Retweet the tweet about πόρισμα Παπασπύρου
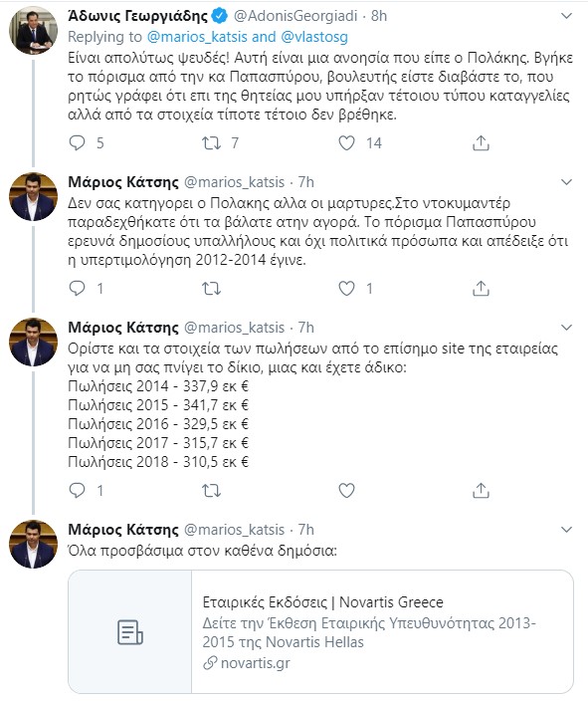The height and width of the screenshot is (701, 588). tap(211, 289)
